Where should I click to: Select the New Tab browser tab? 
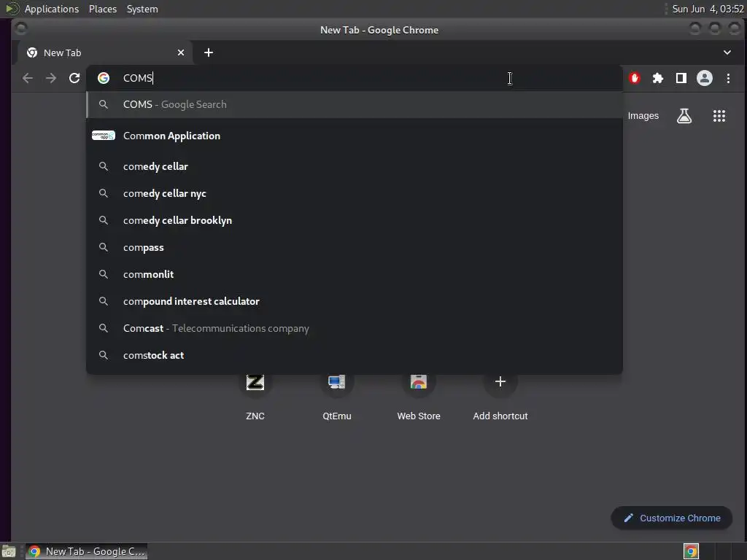(105, 52)
